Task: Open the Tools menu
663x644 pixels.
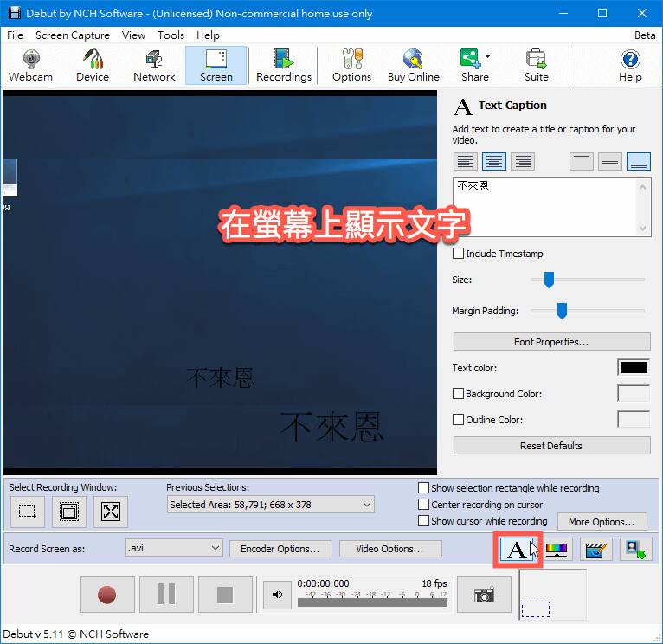Action: (171, 35)
